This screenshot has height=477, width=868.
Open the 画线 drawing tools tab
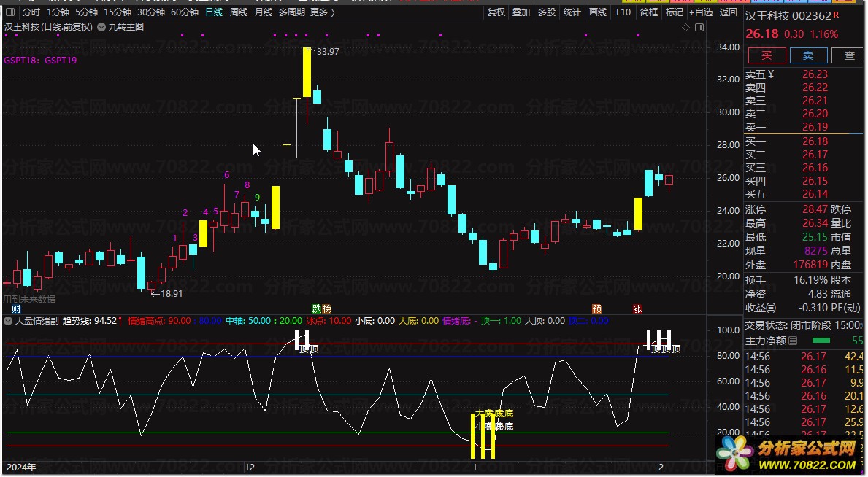click(x=598, y=12)
